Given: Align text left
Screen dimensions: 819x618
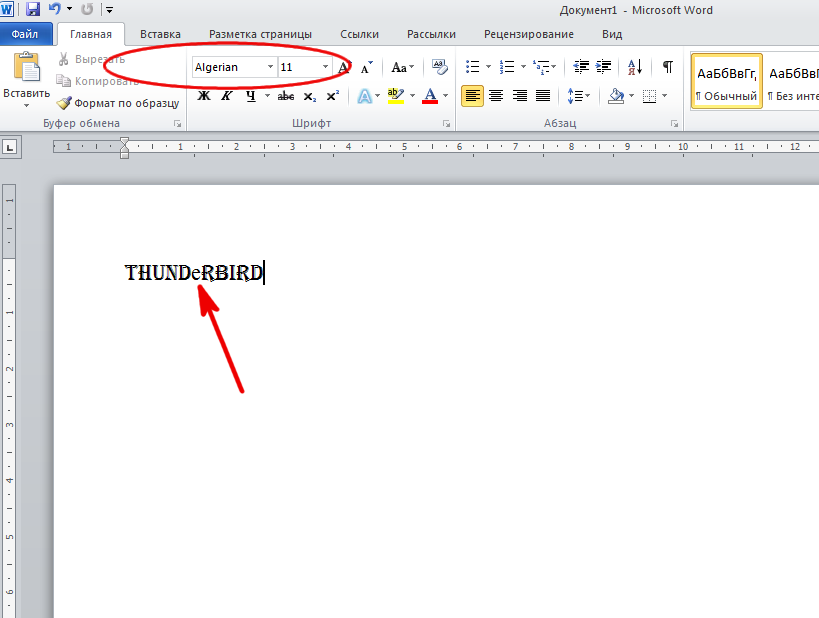Looking at the screenshot, I should click(473, 96).
